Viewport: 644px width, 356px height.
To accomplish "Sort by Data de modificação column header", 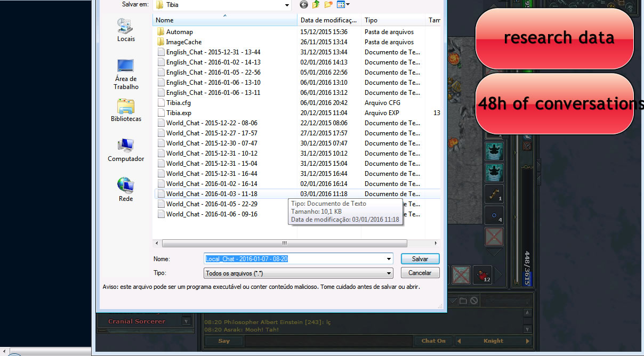I will (328, 20).
